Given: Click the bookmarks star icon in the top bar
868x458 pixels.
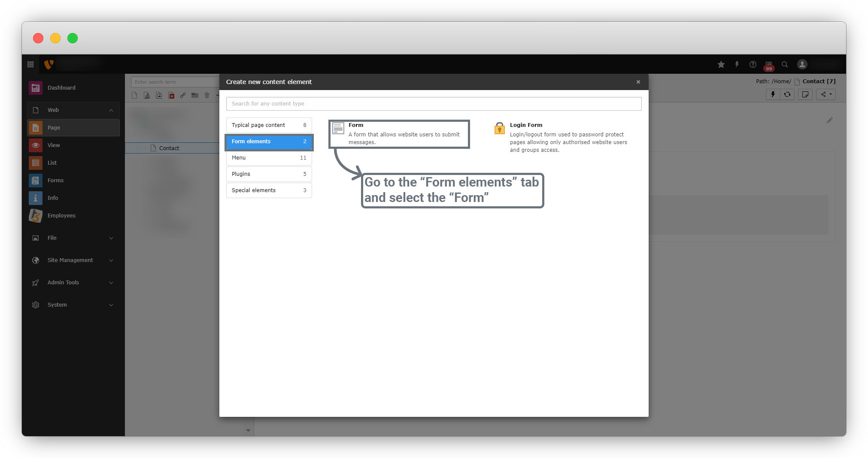Looking at the screenshot, I should click(721, 65).
